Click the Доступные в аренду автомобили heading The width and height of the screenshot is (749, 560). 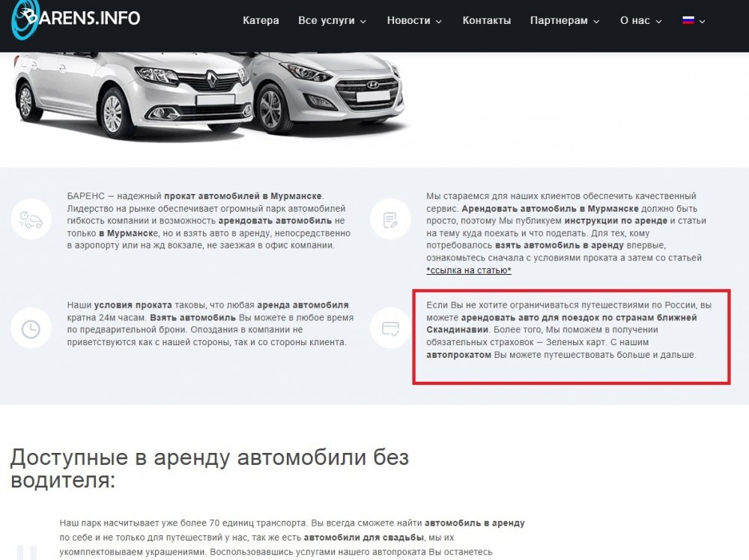[x=209, y=469]
